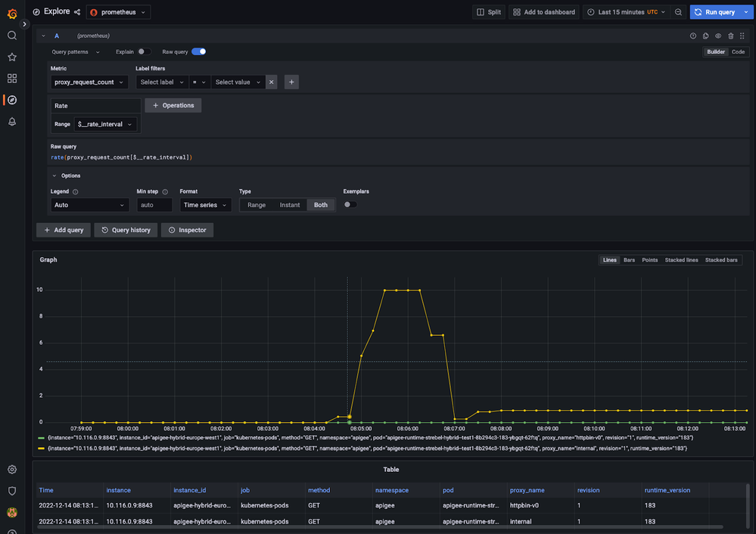Select Both query type
This screenshot has width=756, height=534.
[321, 205]
